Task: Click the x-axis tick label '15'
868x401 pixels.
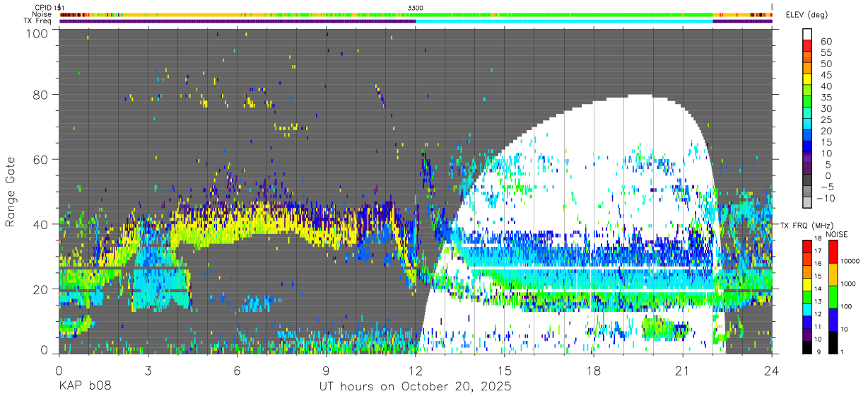Action: click(x=505, y=371)
